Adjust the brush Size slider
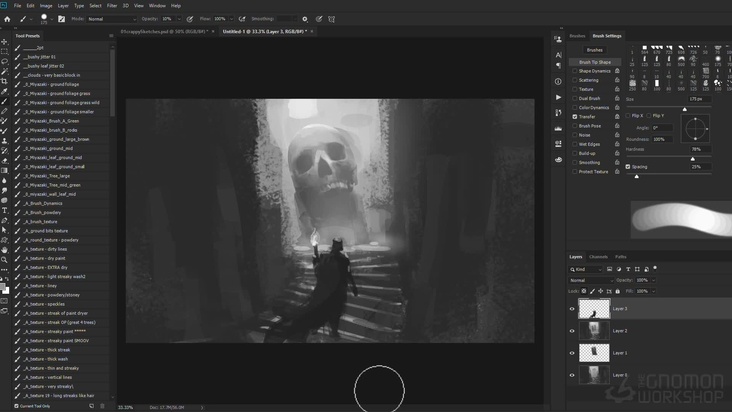732x412 pixels. coord(684,108)
